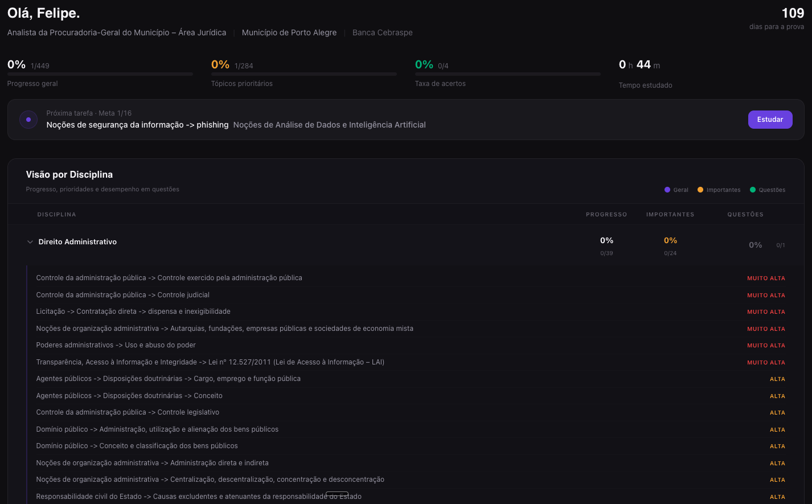Click Noções de Análise de Dados label

click(x=329, y=124)
